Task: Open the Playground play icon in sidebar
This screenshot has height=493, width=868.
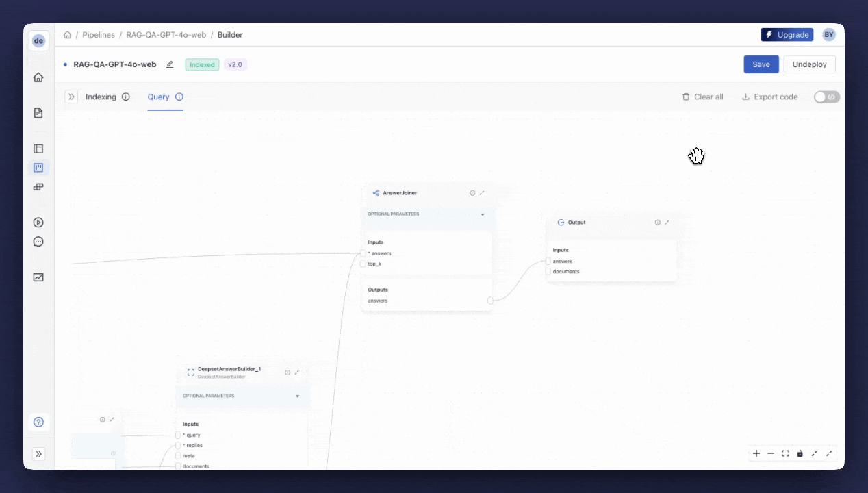Action: [38, 223]
